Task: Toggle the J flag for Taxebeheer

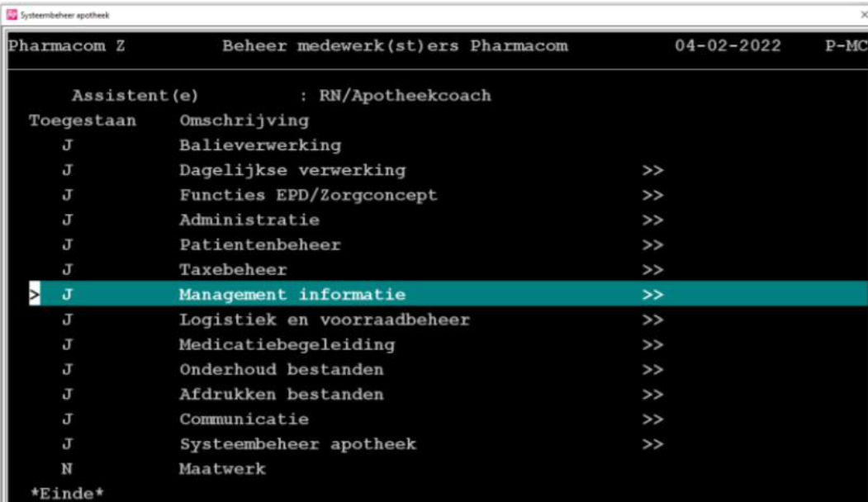Action: (67, 270)
